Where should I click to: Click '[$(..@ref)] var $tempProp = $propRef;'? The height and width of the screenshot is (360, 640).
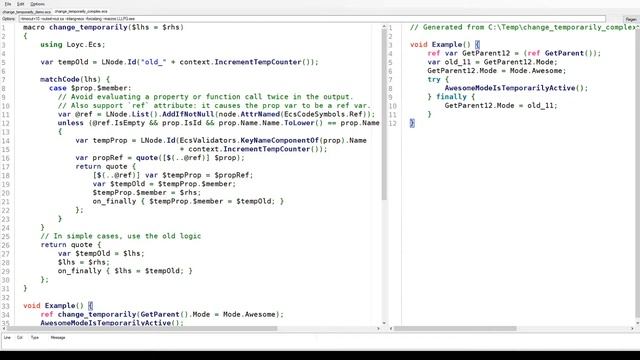point(173,175)
